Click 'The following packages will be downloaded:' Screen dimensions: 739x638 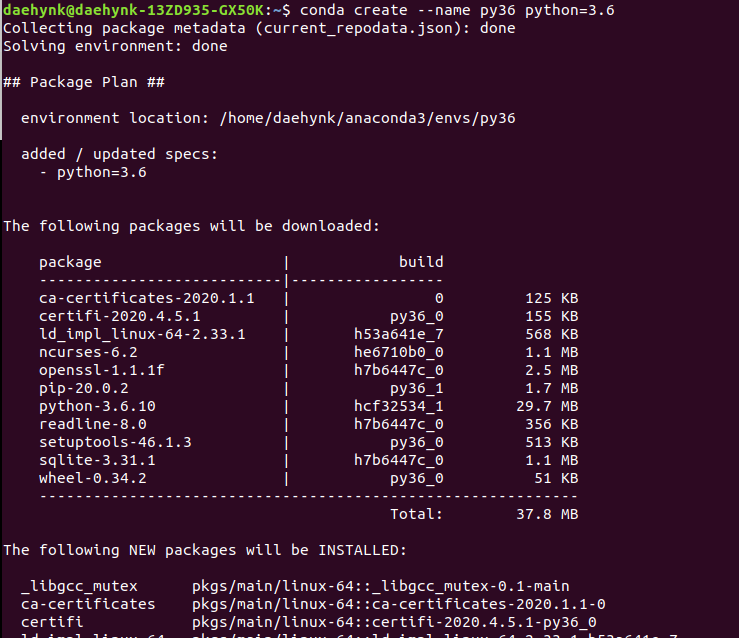click(191, 226)
